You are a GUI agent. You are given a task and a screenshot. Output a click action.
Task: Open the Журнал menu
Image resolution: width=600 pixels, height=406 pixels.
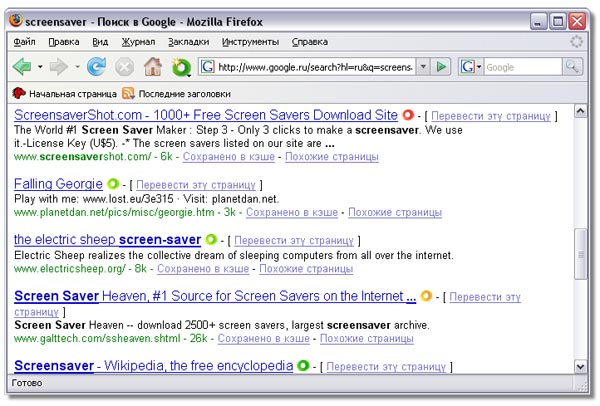click(x=139, y=42)
